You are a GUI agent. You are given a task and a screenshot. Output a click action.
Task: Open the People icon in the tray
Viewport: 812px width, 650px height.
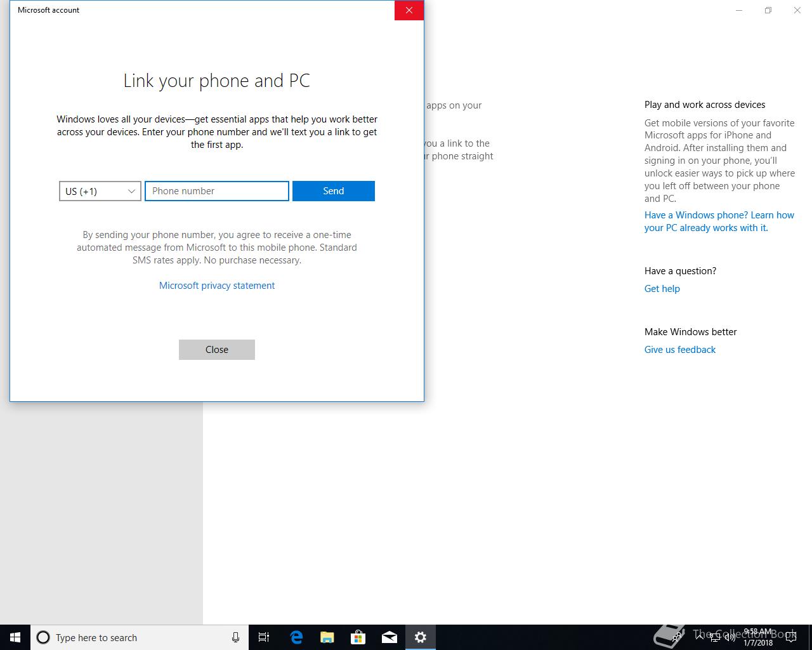pos(677,637)
